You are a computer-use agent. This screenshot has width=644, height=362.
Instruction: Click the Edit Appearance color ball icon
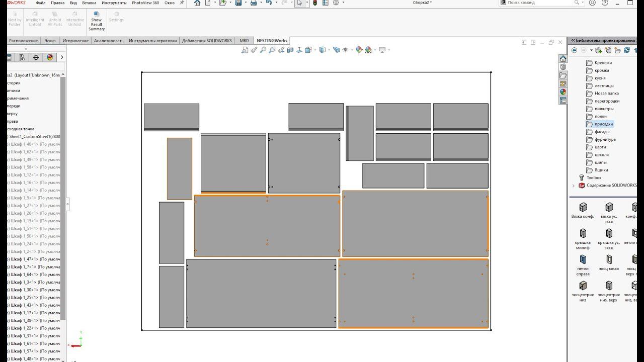click(x=359, y=50)
